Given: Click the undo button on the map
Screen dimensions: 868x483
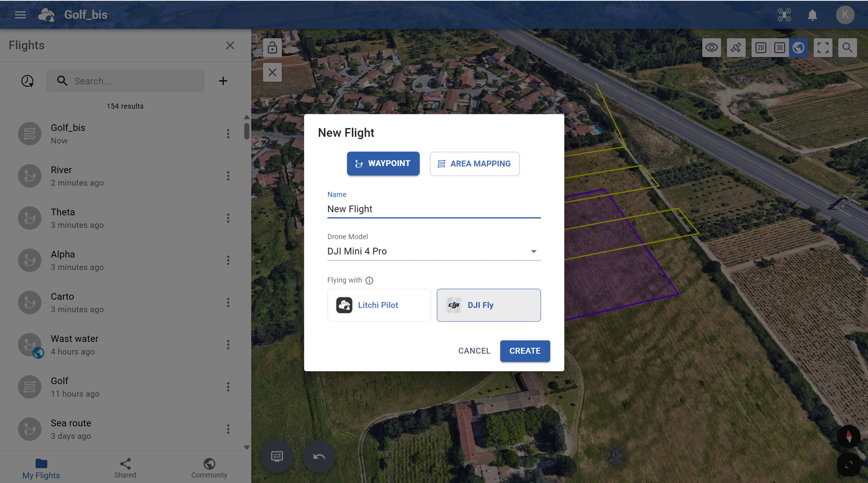Looking at the screenshot, I should pos(319,456).
